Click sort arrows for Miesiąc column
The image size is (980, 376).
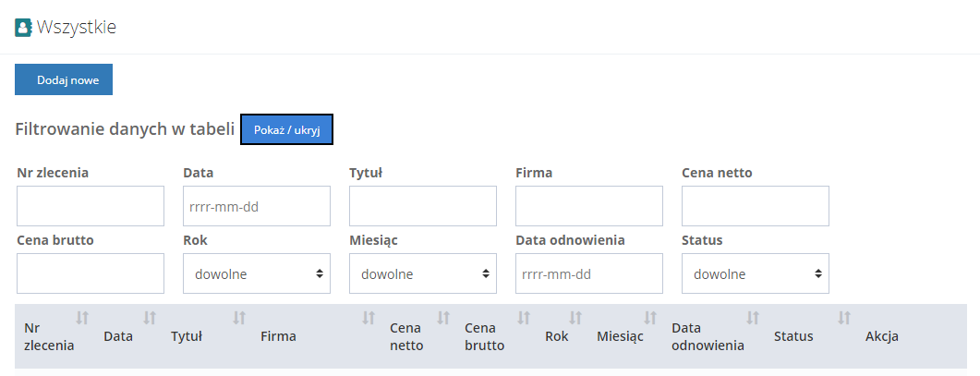[650, 318]
